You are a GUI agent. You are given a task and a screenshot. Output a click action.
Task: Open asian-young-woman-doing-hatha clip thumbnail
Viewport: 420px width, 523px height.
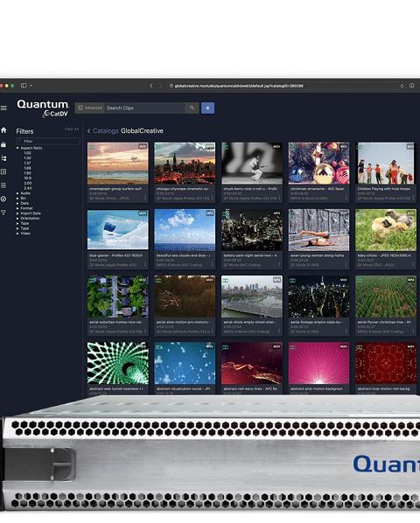pyautogui.click(x=318, y=230)
